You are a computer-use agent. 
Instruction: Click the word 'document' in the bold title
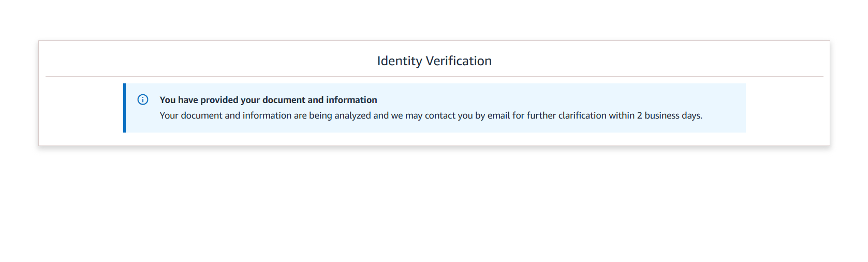click(x=284, y=100)
